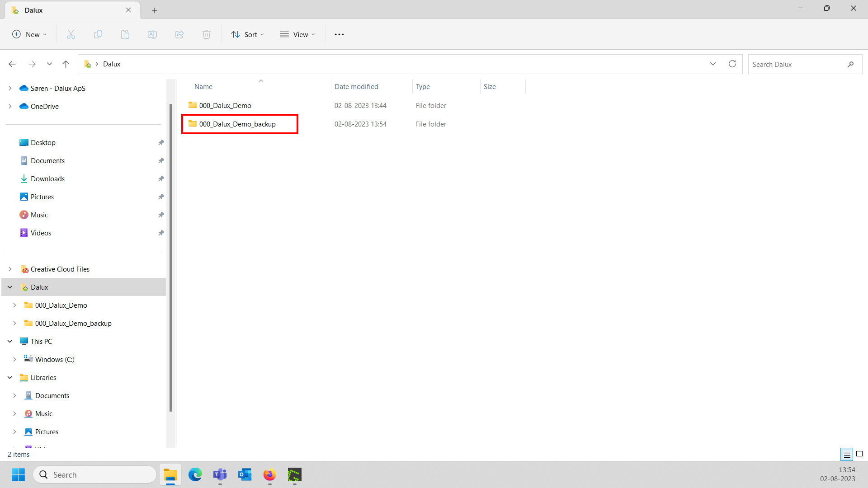Click the Copy icon in toolbar

98,34
